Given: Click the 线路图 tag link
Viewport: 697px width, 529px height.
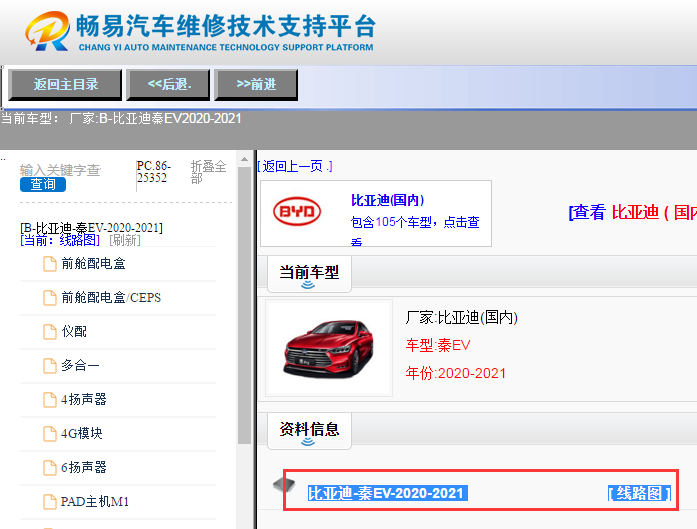Looking at the screenshot, I should click(639, 493).
